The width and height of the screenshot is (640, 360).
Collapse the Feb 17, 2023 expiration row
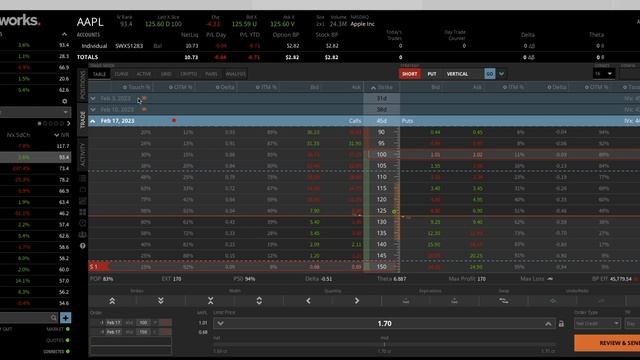click(x=93, y=121)
